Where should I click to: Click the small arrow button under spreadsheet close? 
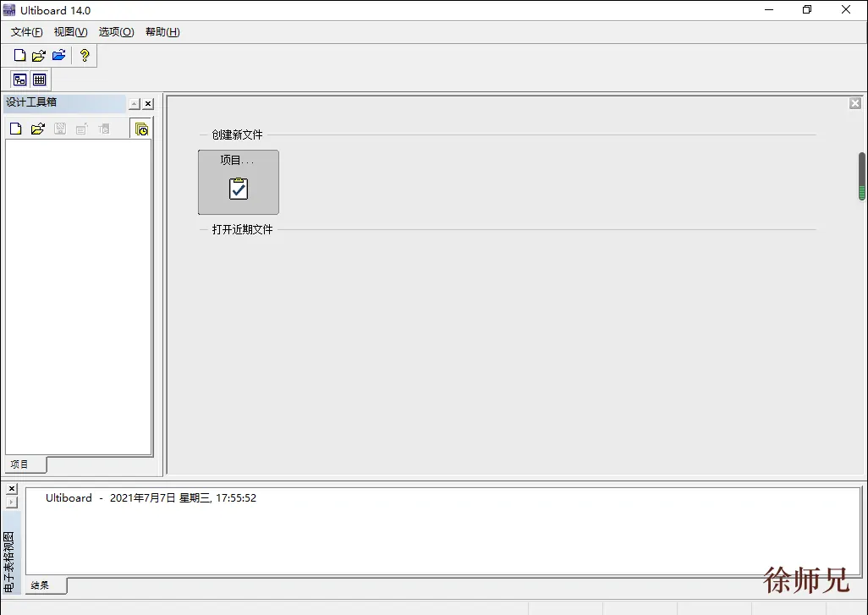pyautogui.click(x=12, y=502)
